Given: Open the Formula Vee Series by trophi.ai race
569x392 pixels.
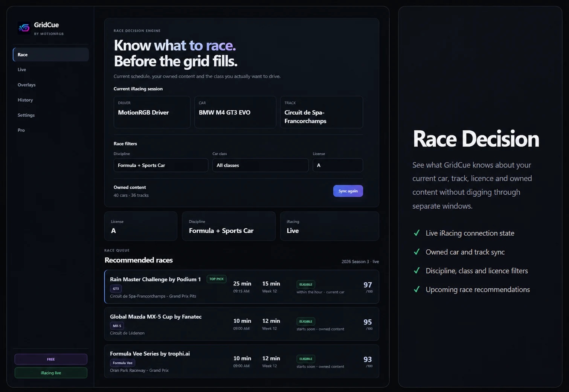Looking at the screenshot, I should click(x=242, y=361).
